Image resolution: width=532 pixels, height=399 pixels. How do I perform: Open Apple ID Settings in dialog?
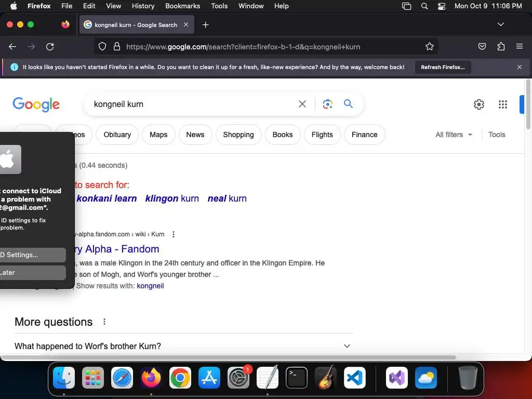(x=33, y=255)
